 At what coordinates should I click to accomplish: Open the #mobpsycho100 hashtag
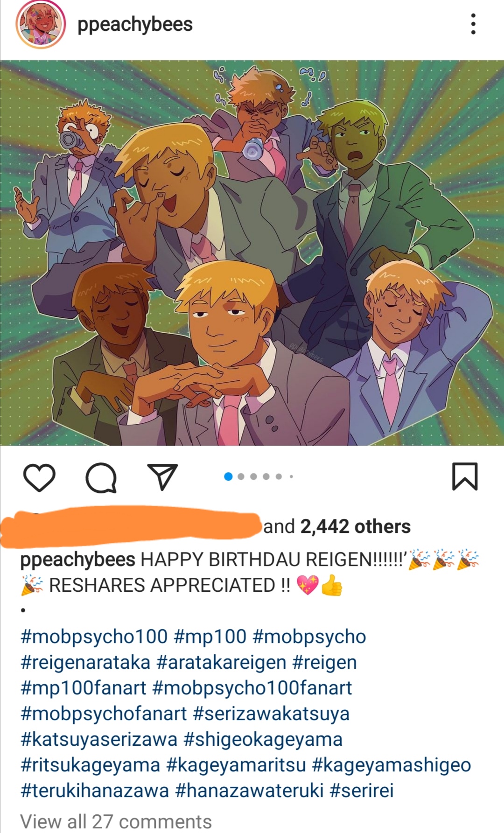pyautogui.click(x=94, y=637)
